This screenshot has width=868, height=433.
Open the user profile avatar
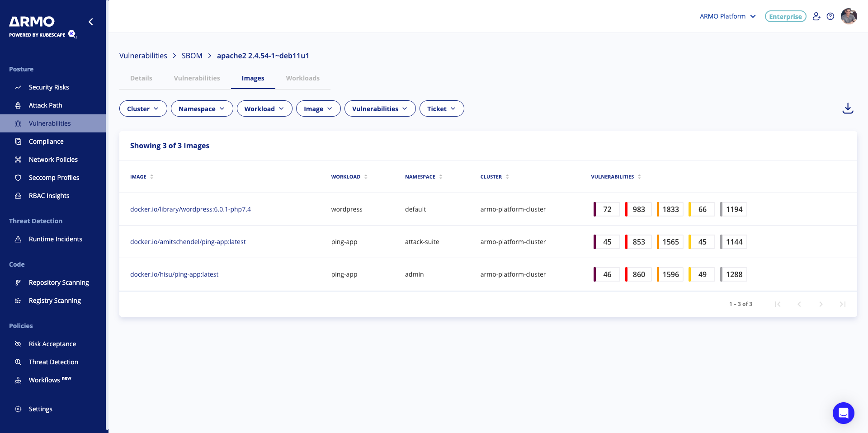pyautogui.click(x=849, y=16)
